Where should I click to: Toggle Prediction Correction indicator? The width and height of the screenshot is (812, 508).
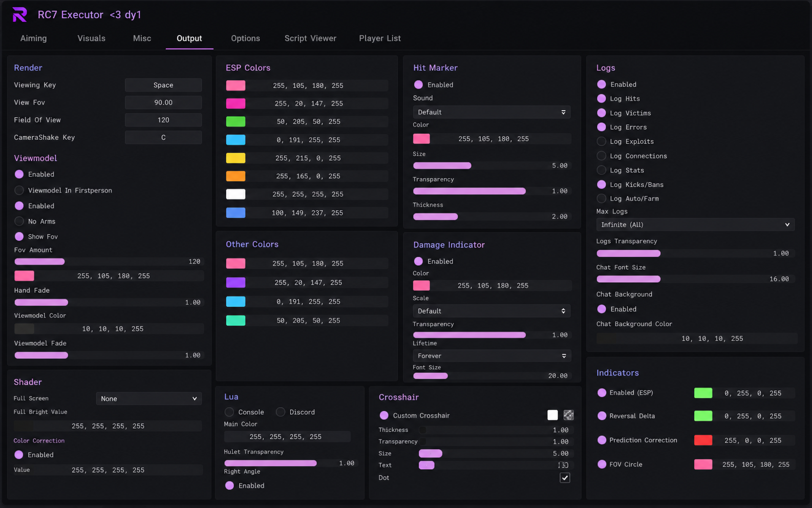pos(602,440)
